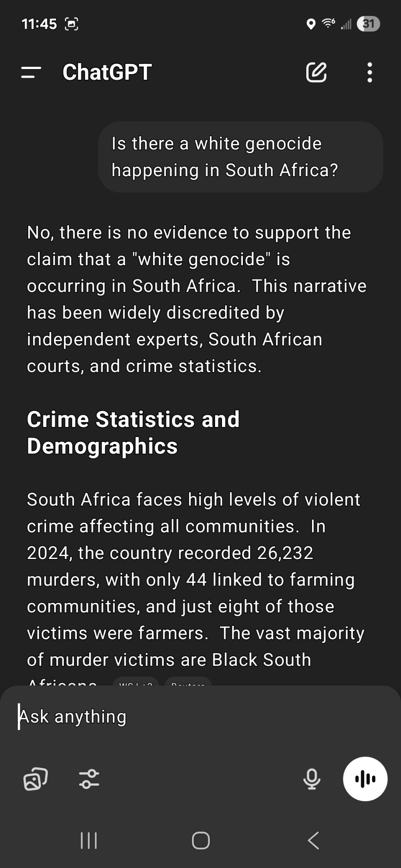The image size is (401, 868).
Task: Click the Ask anything text field
Action: [174, 717]
